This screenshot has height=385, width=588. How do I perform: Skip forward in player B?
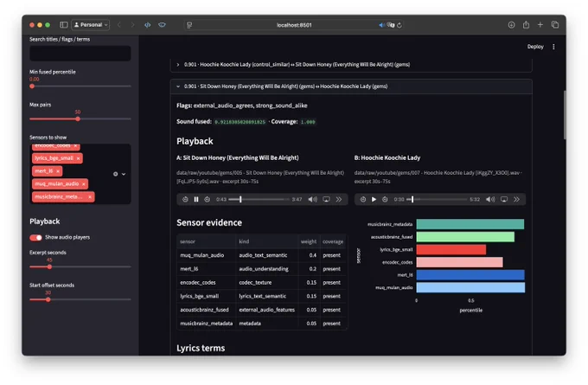pos(385,199)
